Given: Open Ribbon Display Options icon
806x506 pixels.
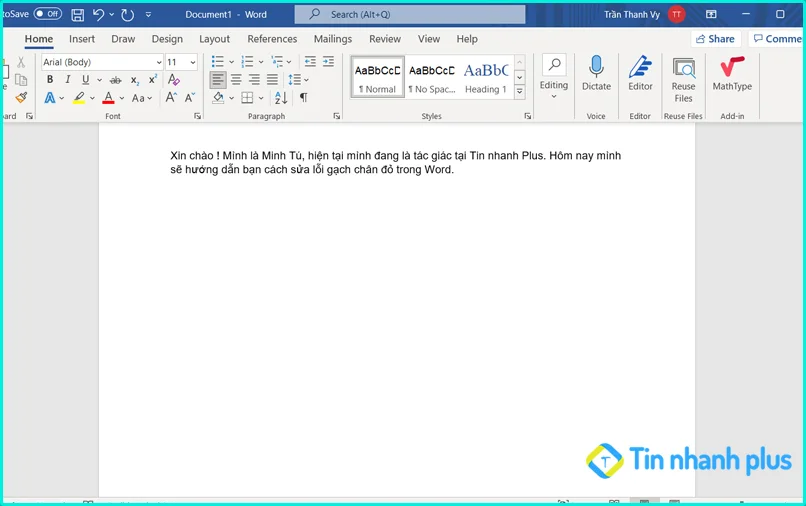Looking at the screenshot, I should [x=711, y=14].
